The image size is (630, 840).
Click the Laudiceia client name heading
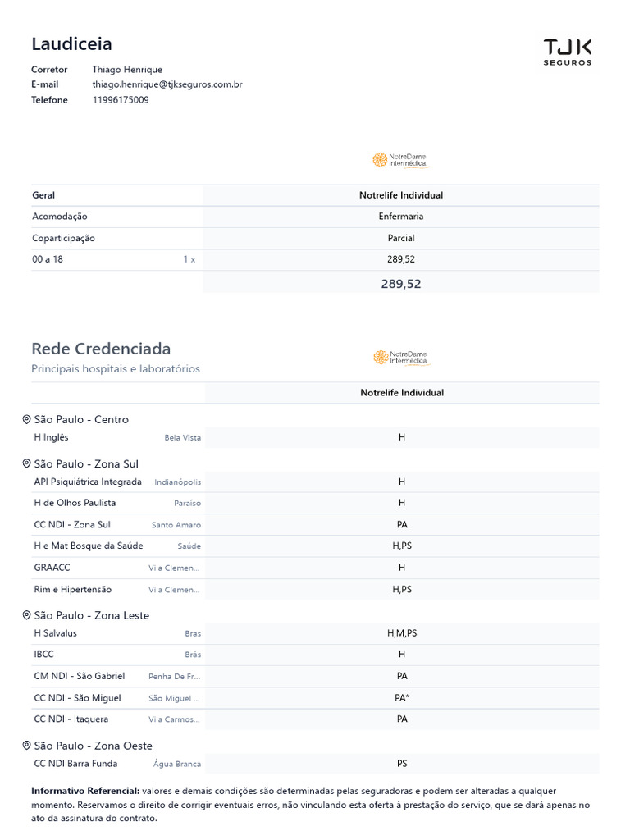click(x=71, y=44)
